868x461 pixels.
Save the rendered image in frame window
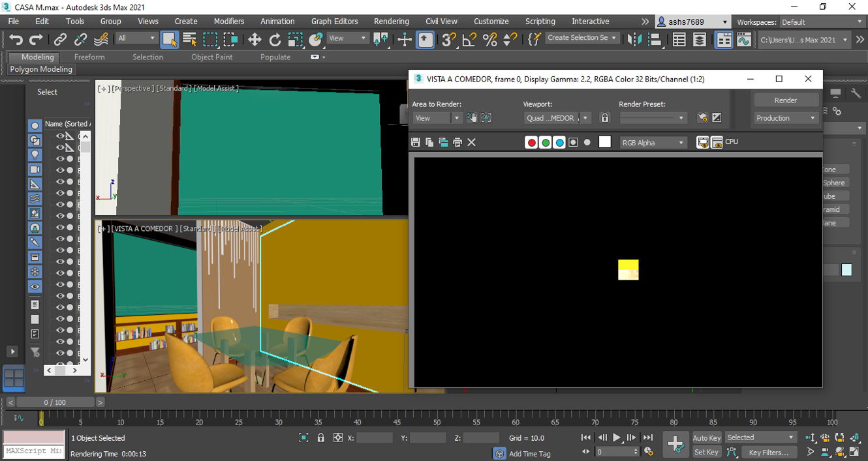(416, 142)
